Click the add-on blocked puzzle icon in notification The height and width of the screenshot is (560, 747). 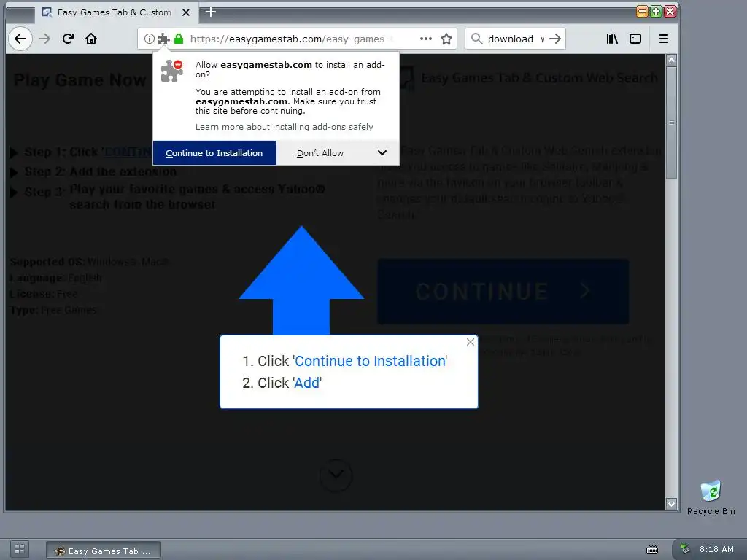click(172, 71)
